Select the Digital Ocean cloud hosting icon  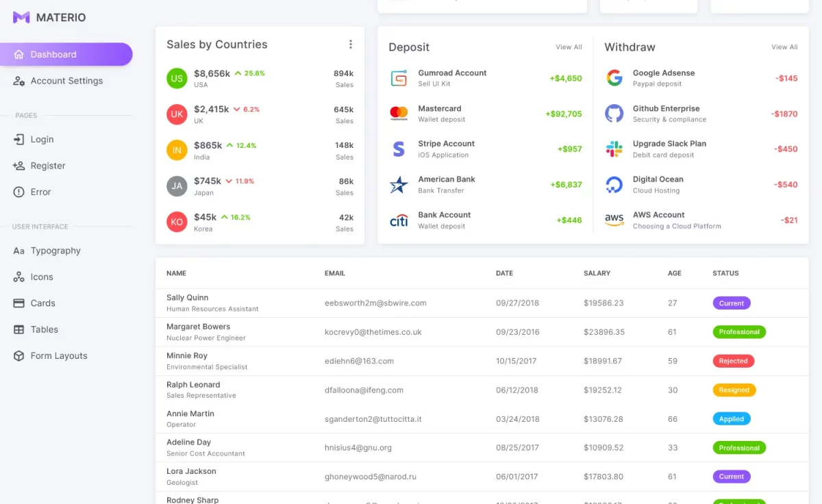[614, 184]
